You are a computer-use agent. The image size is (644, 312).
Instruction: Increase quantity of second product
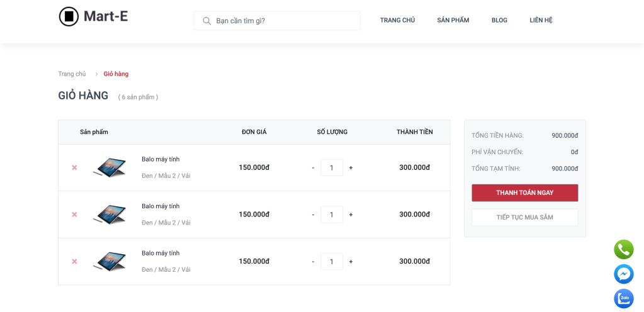point(351,214)
